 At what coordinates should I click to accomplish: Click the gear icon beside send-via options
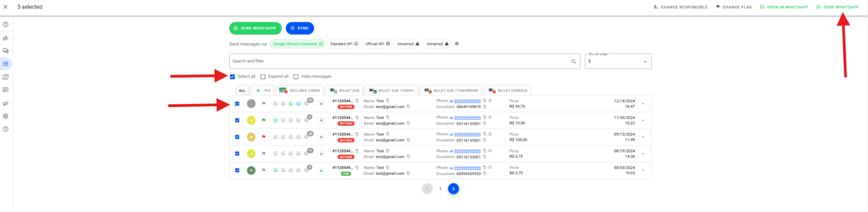click(x=457, y=44)
